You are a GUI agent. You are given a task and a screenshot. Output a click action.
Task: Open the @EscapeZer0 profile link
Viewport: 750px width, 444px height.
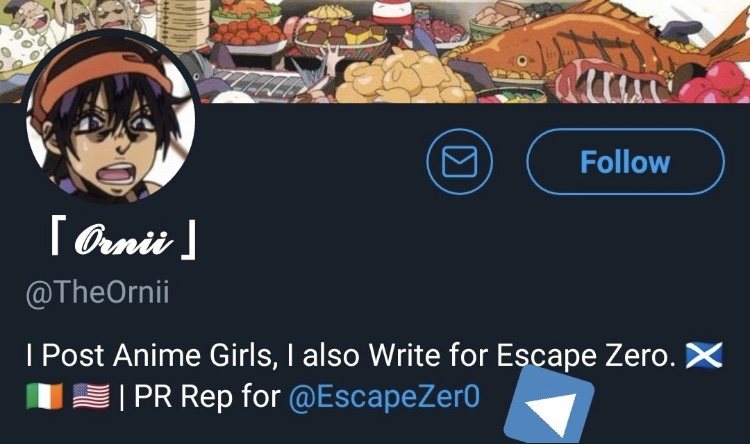point(384,397)
